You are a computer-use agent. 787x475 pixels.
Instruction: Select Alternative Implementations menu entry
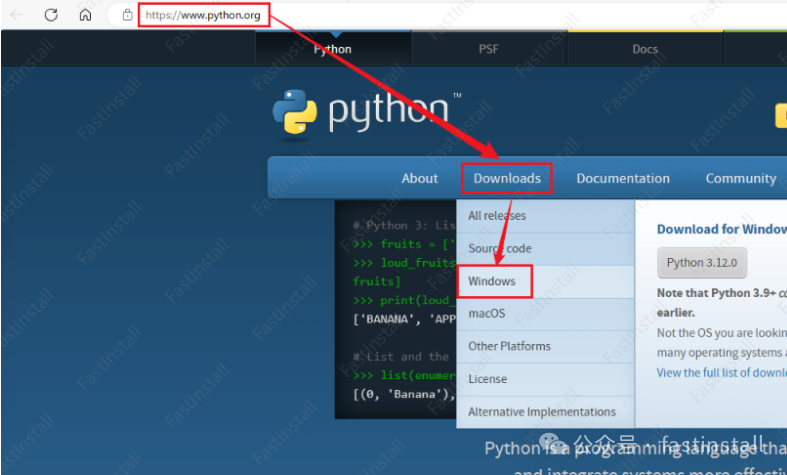[546, 412]
